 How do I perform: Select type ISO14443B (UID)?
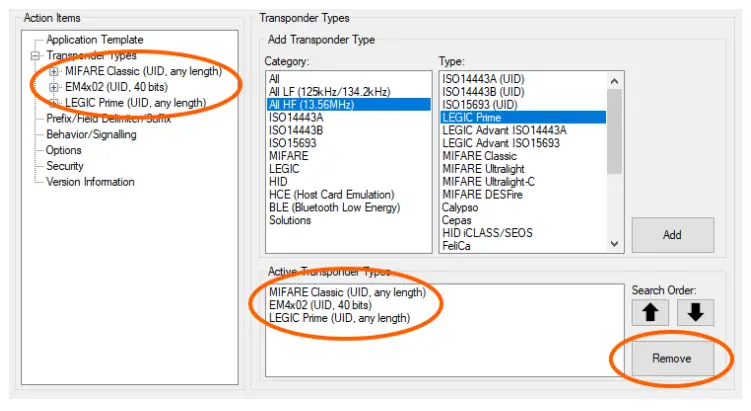click(x=523, y=91)
